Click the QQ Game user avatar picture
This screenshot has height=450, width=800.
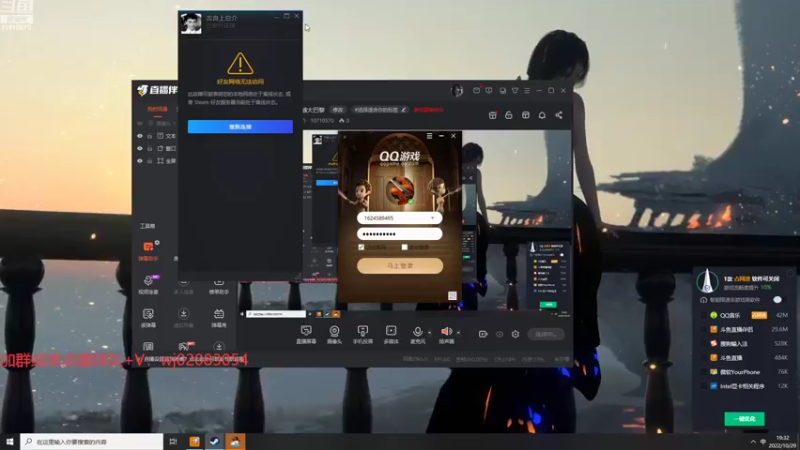pyautogui.click(x=399, y=190)
